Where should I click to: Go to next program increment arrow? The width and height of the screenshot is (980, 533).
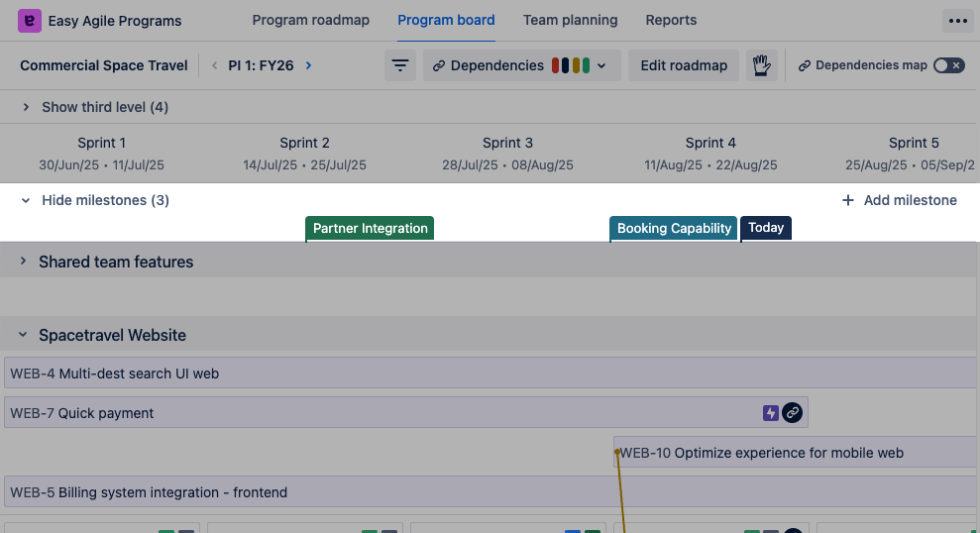pos(309,65)
